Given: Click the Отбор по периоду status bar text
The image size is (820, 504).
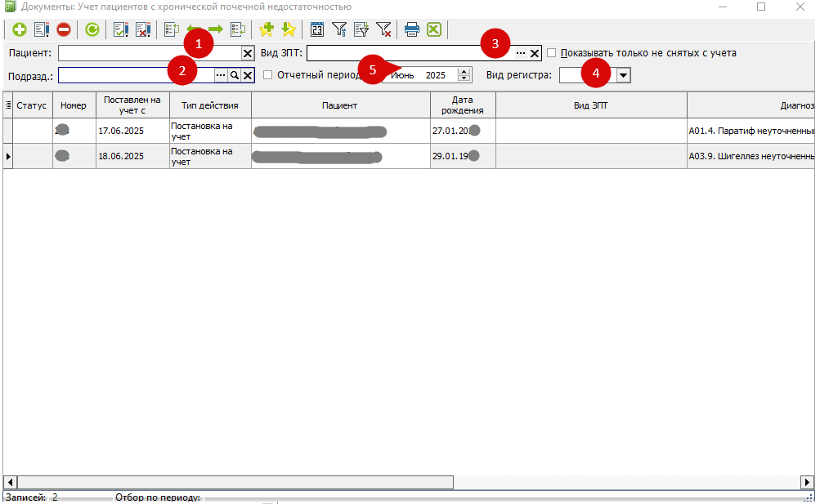Looking at the screenshot, I should click(158, 497).
